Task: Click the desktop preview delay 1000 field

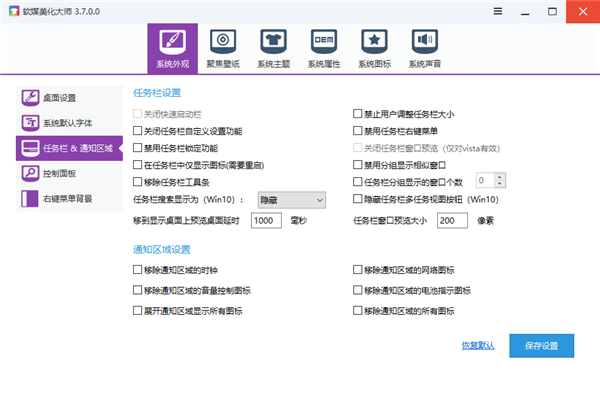Action: [266, 220]
